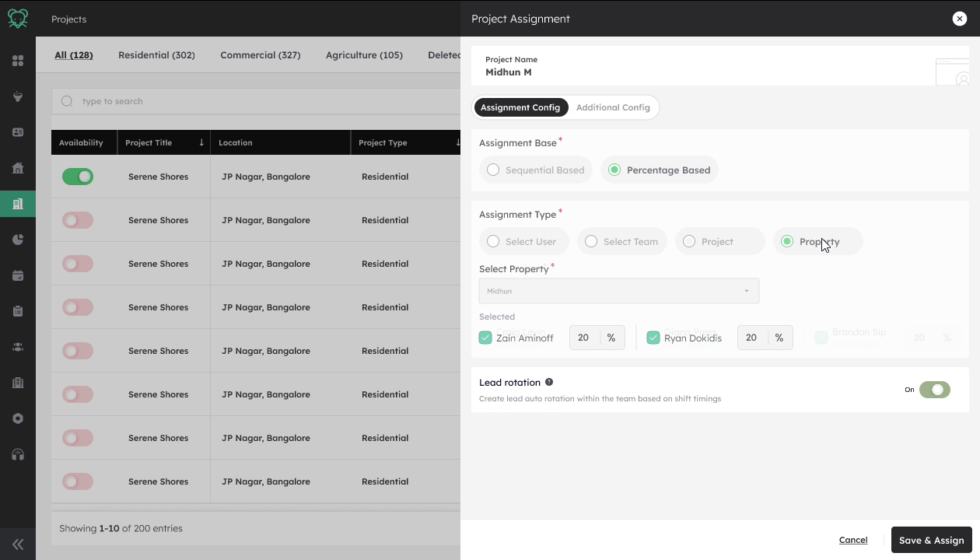Open the hexagon settings icon in sidebar
The width and height of the screenshot is (980, 560).
click(x=18, y=418)
